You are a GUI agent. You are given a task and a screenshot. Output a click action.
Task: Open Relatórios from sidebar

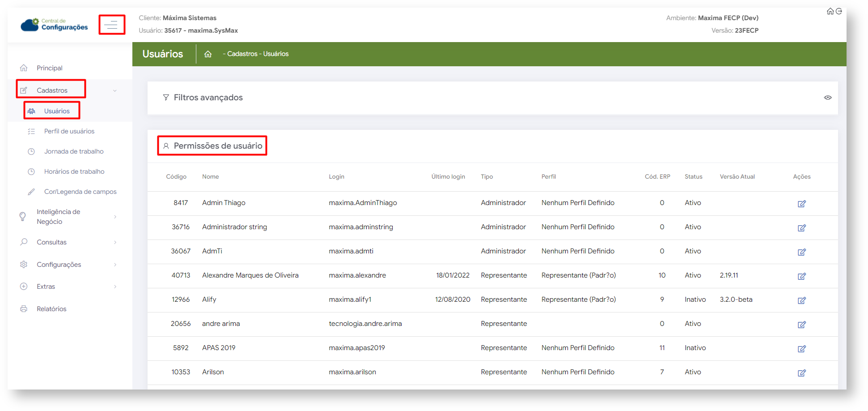pyautogui.click(x=51, y=309)
